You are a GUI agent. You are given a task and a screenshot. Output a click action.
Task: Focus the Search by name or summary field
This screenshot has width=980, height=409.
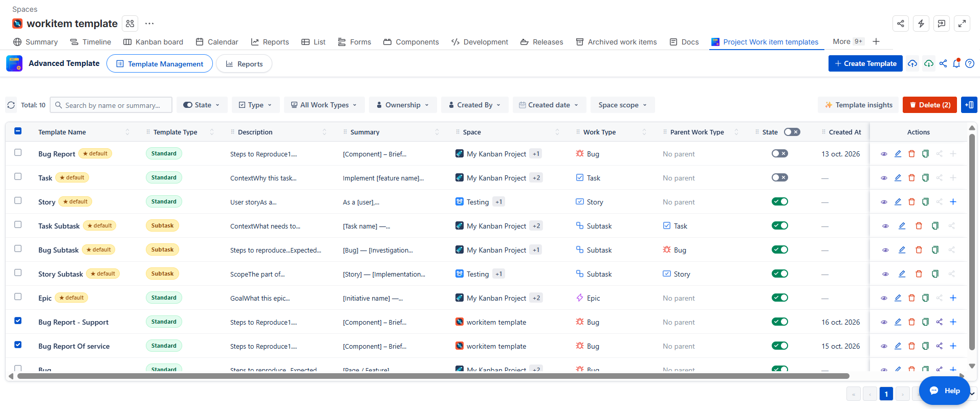(x=111, y=105)
